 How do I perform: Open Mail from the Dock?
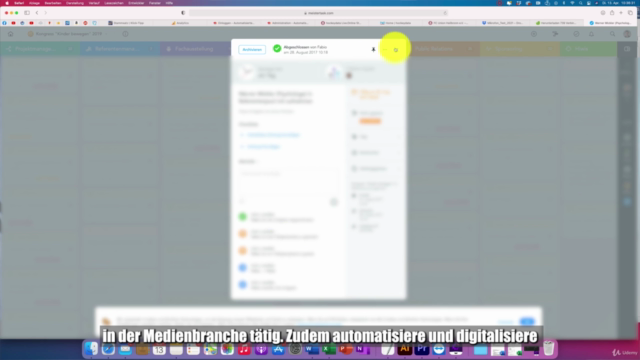(125, 349)
